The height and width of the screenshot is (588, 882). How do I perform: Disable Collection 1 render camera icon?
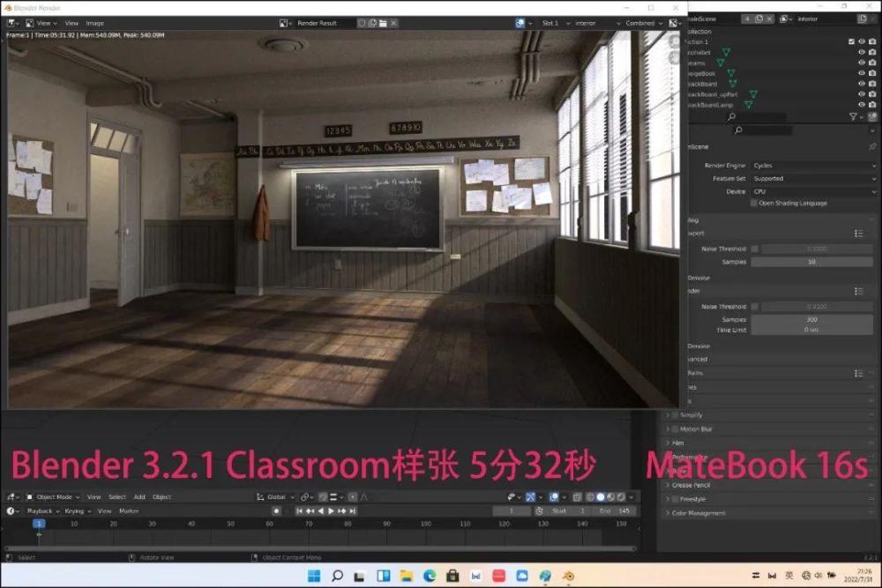click(x=872, y=41)
